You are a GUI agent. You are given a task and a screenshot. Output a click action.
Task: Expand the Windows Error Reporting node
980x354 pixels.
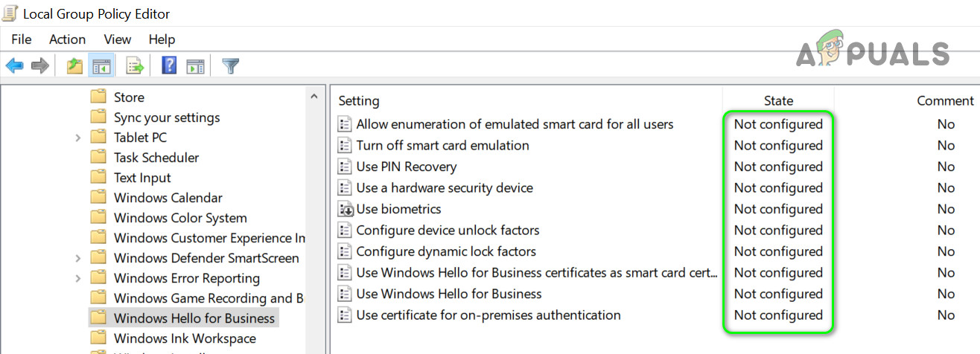[78, 278]
